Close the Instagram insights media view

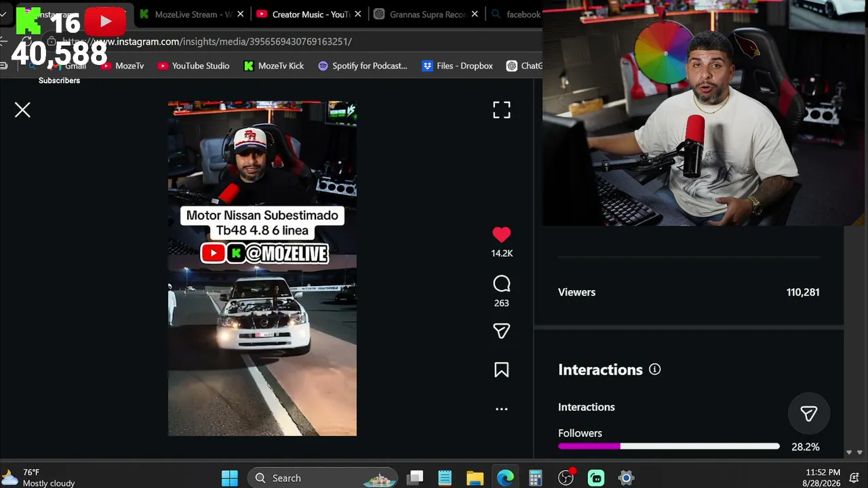(x=22, y=110)
